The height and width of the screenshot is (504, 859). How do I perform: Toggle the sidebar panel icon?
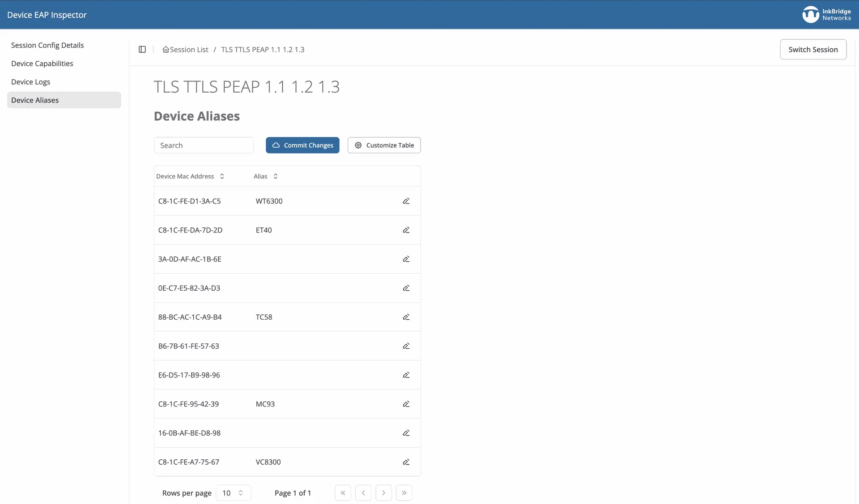pyautogui.click(x=142, y=50)
